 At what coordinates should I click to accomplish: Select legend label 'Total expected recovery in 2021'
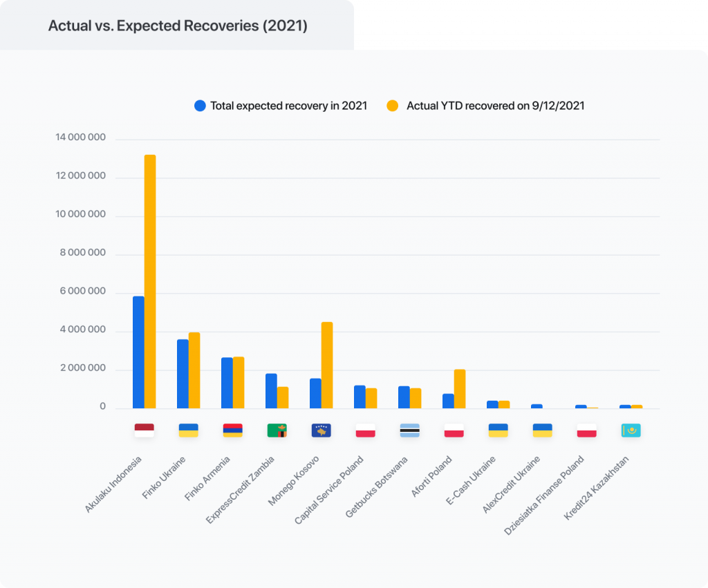tap(288, 106)
